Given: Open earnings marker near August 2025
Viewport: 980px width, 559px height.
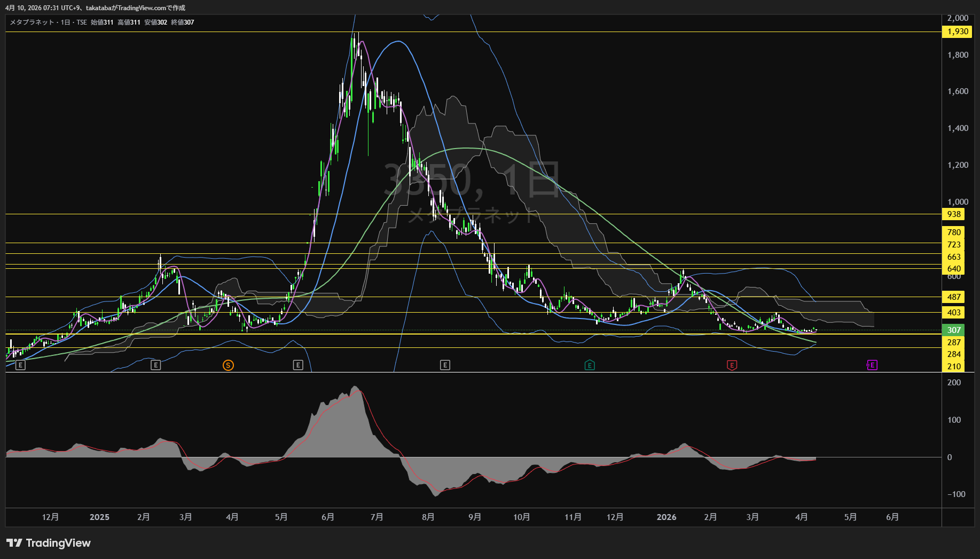Looking at the screenshot, I should (x=445, y=365).
